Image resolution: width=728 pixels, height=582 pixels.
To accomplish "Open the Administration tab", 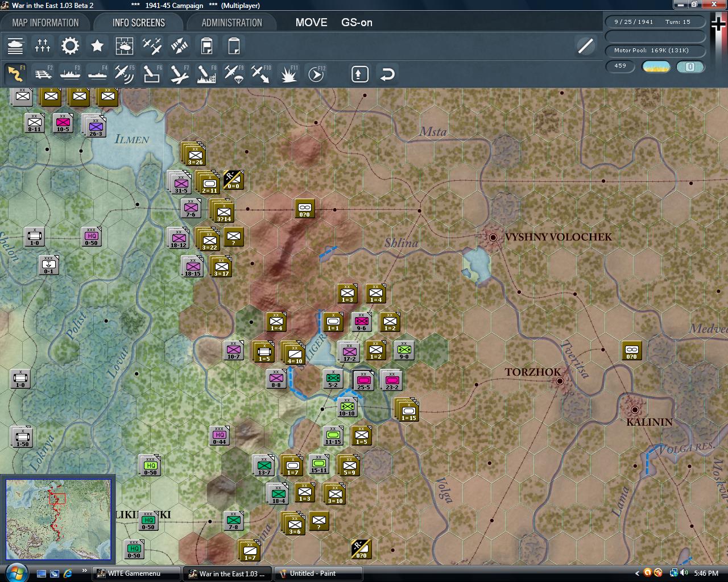I will tap(232, 23).
